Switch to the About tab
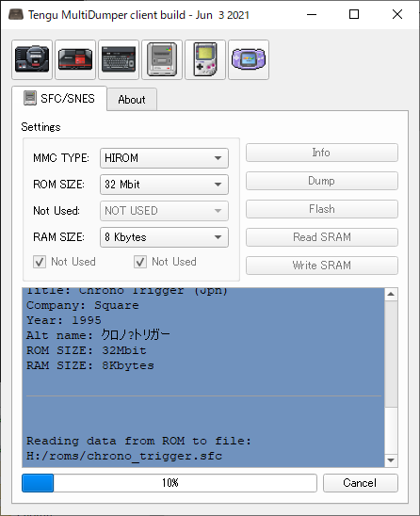Screen dimensions: 420x516 coord(132,100)
